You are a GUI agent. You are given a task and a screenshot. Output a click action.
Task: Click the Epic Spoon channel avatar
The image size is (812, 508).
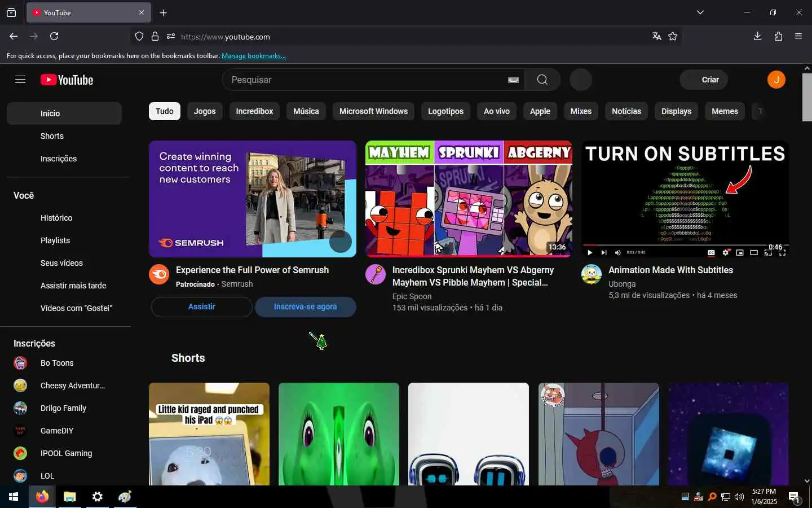376,274
